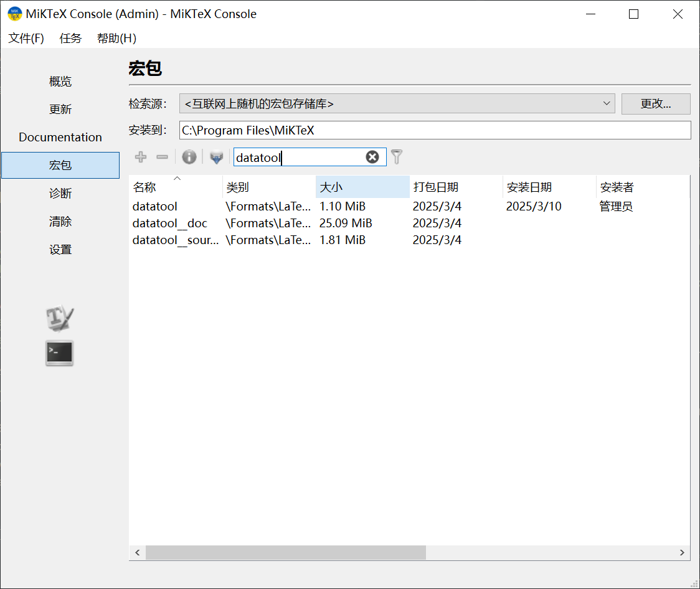The height and width of the screenshot is (589, 700).
Task: Click the update package database icon
Action: coord(217,157)
